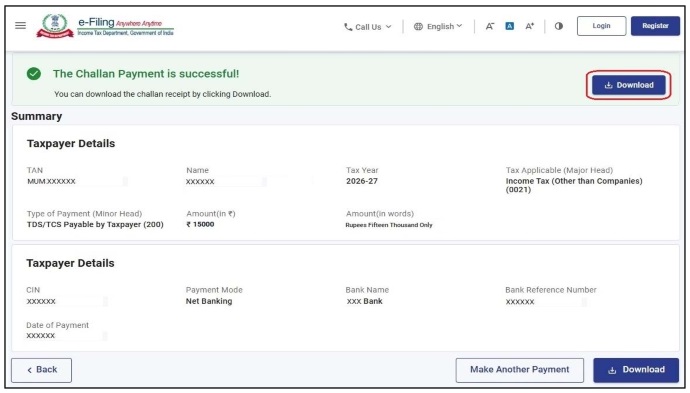Open the hamburger navigation menu
Image resolution: width=690 pixels, height=393 pixels.
pyautogui.click(x=20, y=26)
